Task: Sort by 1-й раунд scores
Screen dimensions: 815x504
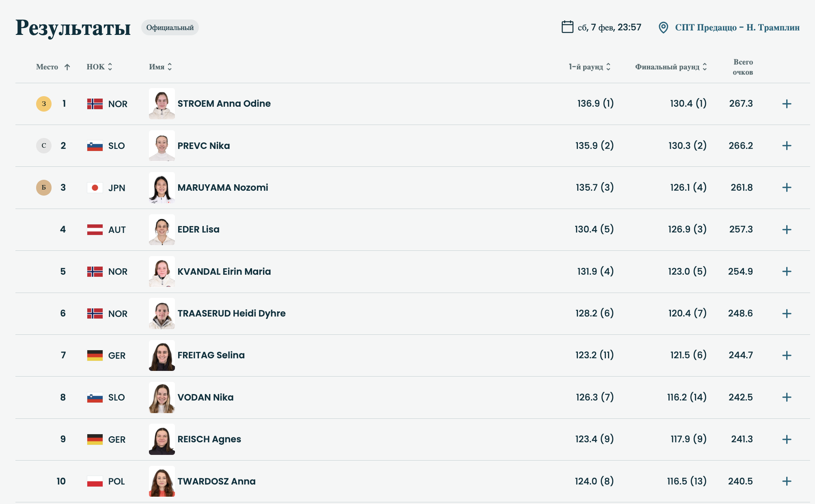Action: (x=589, y=67)
